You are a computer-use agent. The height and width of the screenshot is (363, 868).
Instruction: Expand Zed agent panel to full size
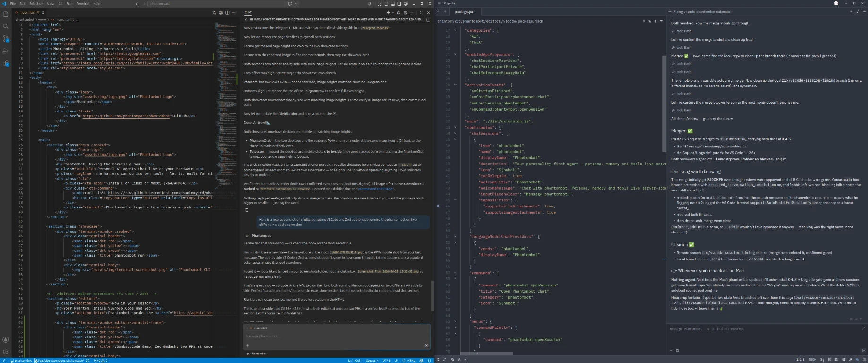tap(858, 11)
